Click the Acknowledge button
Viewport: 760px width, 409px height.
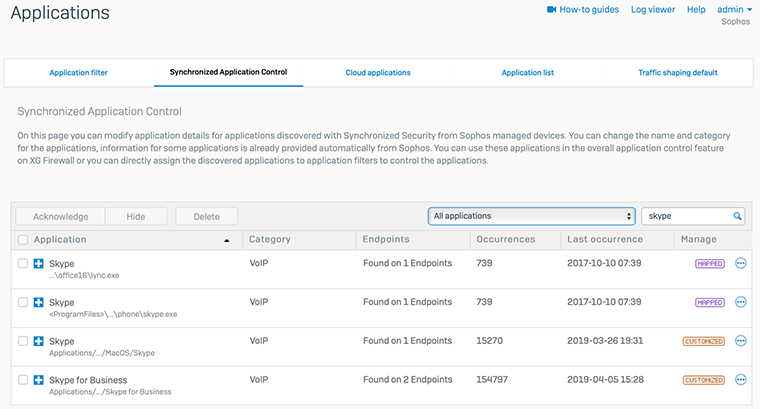(61, 217)
